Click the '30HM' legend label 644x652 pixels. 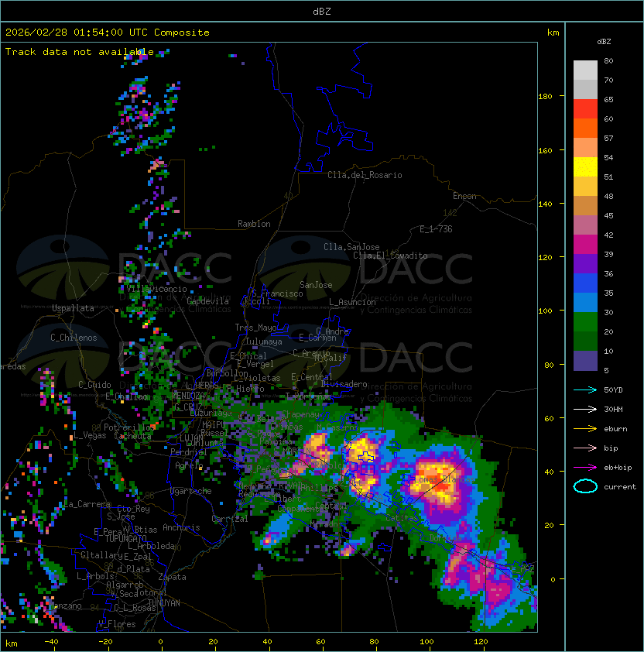(613, 409)
